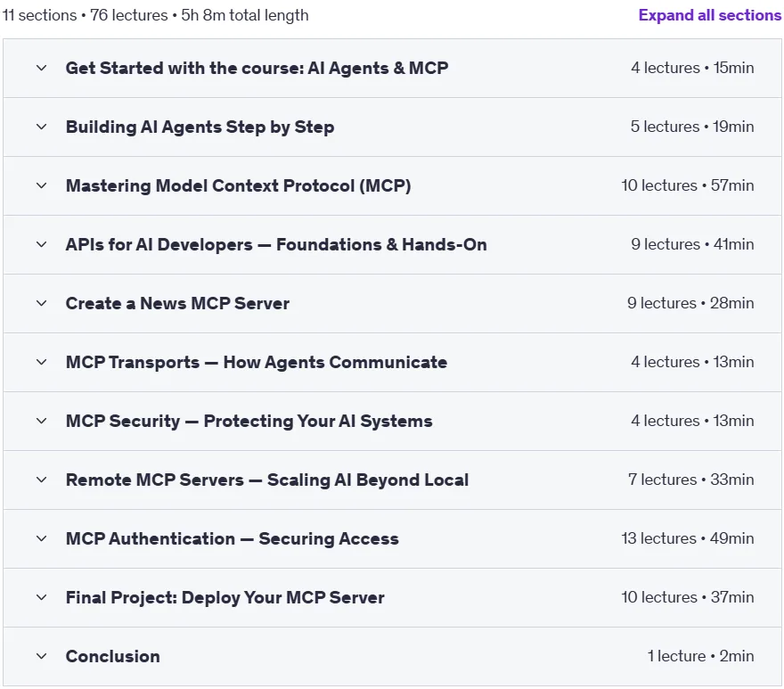
Task: Select Final Project: Deploy Your MCP Server title
Action: click(x=225, y=597)
